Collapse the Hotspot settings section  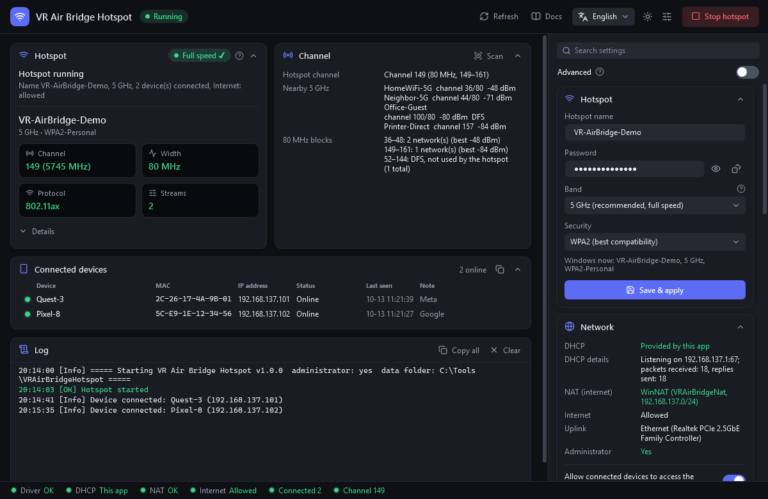click(740, 99)
